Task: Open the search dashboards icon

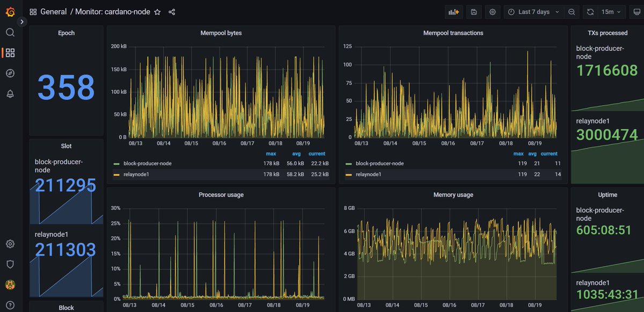Action: 10,32
